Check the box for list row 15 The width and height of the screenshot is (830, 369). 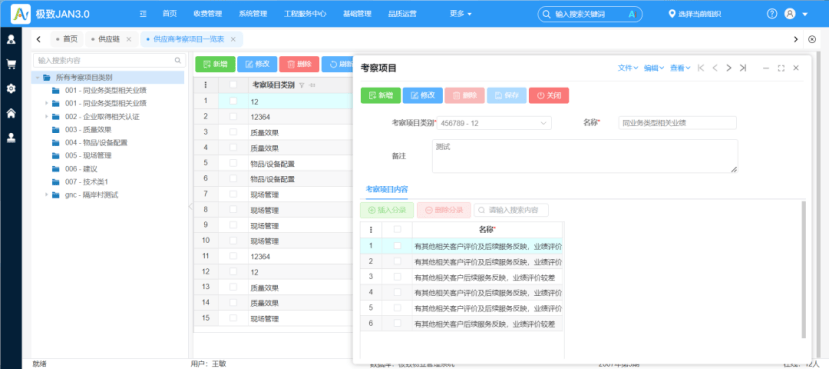click(233, 318)
